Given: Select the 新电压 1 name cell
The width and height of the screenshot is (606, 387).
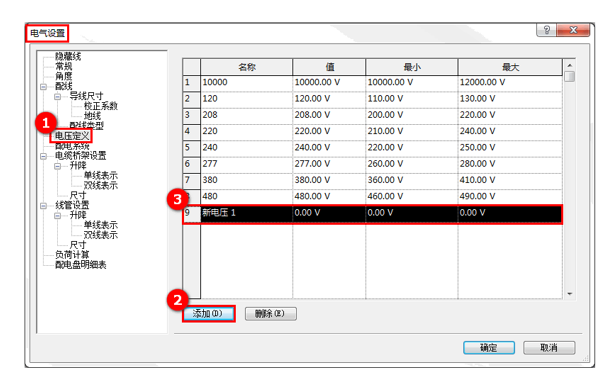Looking at the screenshot, I should [x=247, y=213].
